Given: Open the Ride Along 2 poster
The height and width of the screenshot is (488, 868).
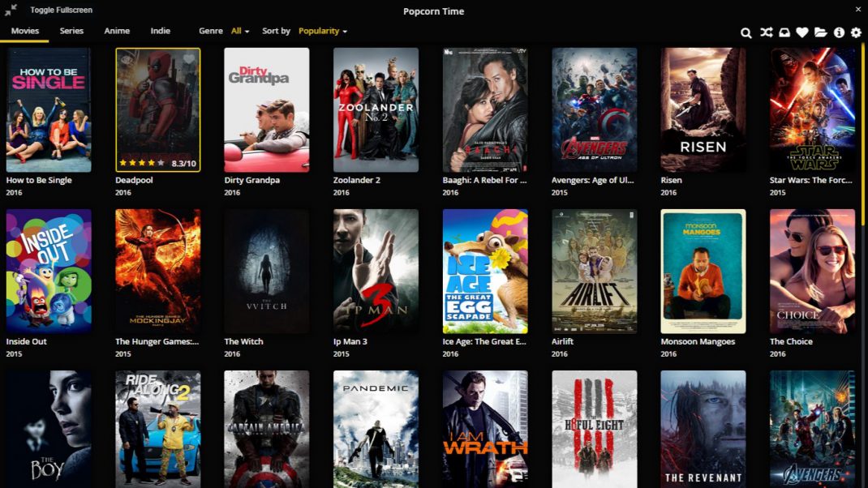Looking at the screenshot, I should point(157,430).
